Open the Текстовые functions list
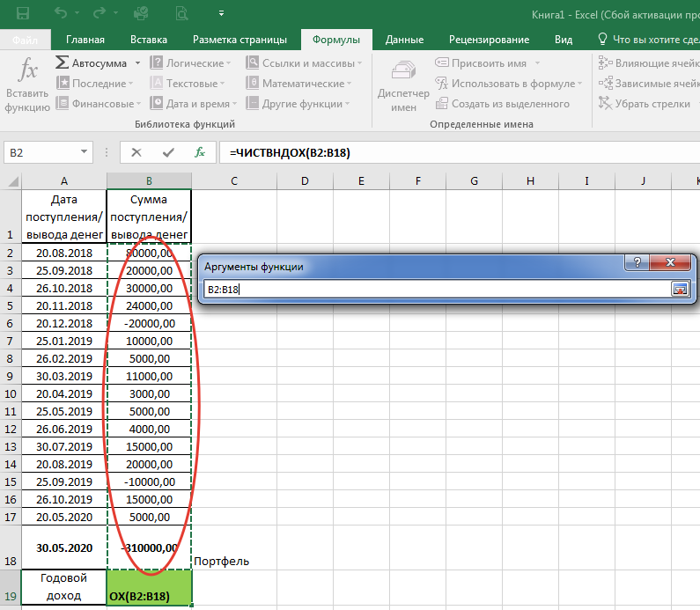The height and width of the screenshot is (610, 700). pyautogui.click(x=188, y=84)
